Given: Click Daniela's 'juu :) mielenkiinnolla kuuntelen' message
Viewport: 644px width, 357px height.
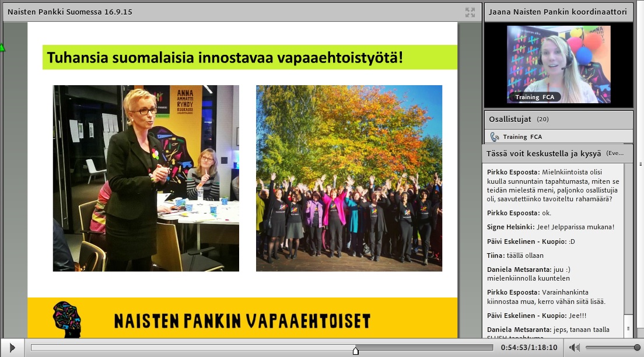Looking at the screenshot, I should pyautogui.click(x=528, y=274).
